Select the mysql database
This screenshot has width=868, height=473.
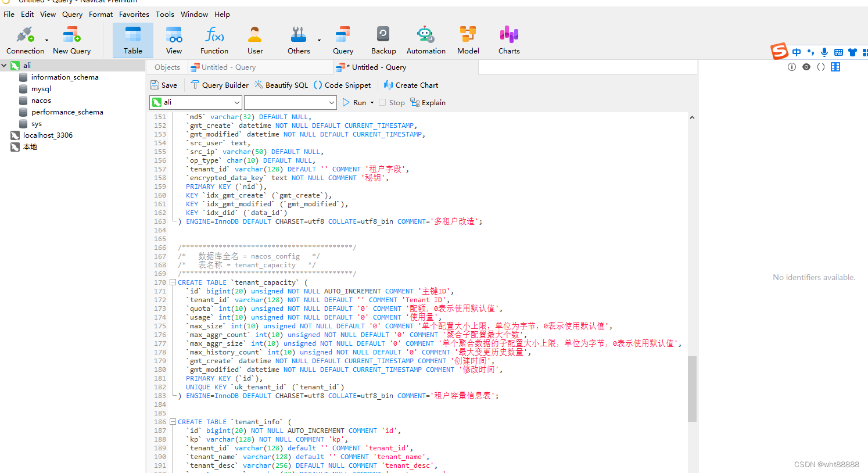tap(41, 89)
